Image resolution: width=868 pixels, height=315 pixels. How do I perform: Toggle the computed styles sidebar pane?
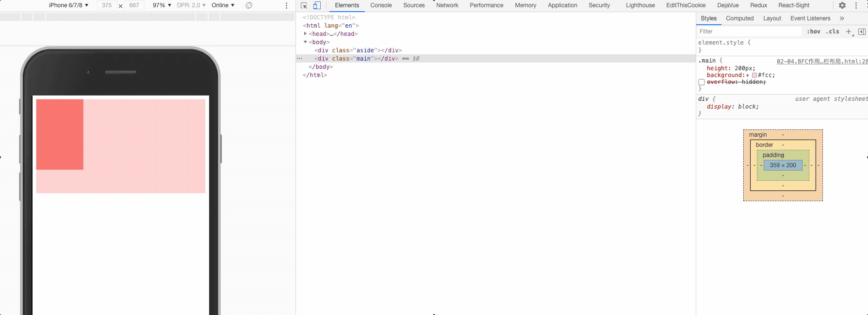pos(862,31)
